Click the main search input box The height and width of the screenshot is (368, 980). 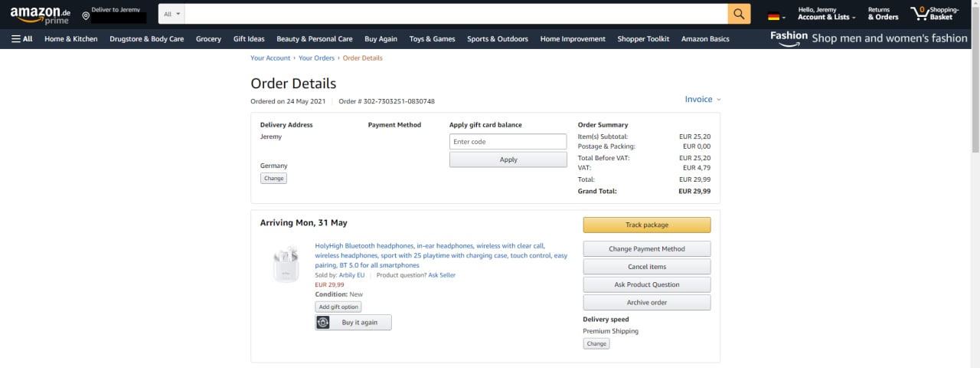coord(456,14)
